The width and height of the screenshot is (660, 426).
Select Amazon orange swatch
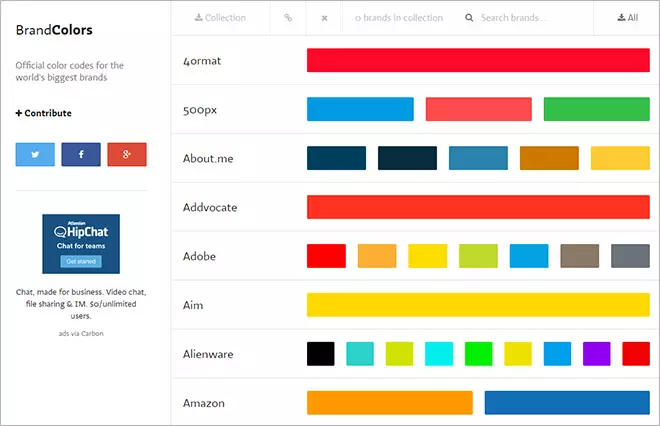(x=390, y=403)
